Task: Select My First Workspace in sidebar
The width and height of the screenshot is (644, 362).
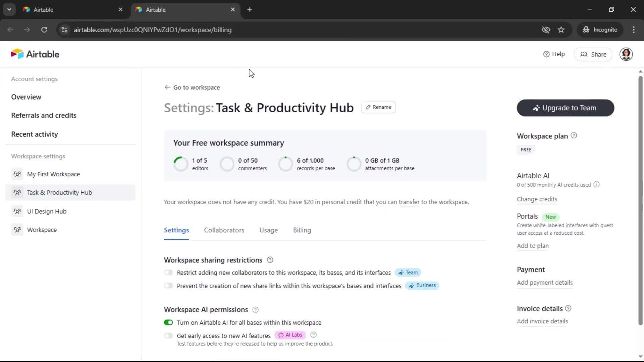Action: coord(70,174)
